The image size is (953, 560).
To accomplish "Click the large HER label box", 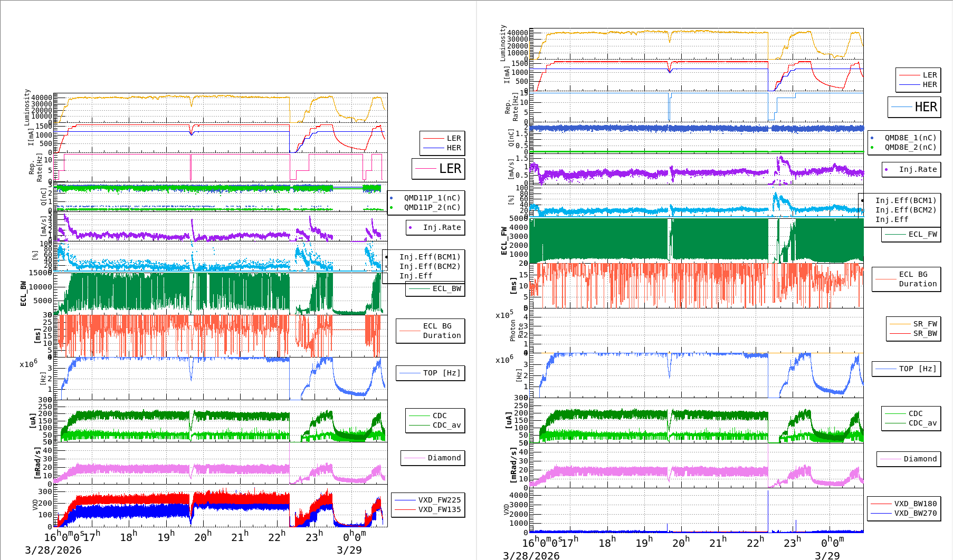I will (x=914, y=107).
